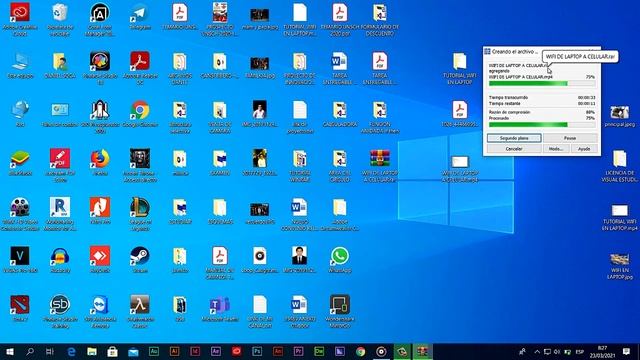Open Microsoft Edge from taskbar

point(71,351)
